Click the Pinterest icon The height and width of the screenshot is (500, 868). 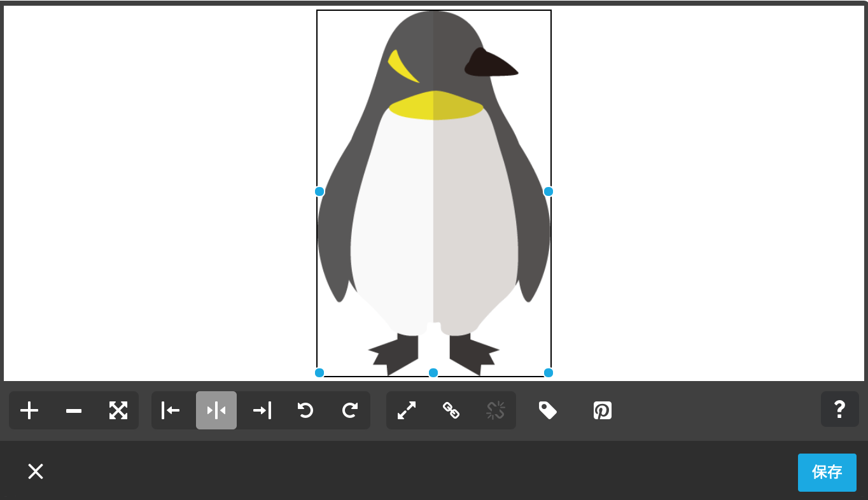[603, 410]
